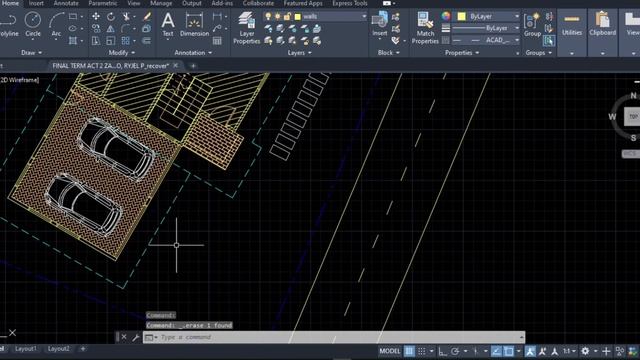This screenshot has height=360, width=640.
Task: Switch to the Parametric ribbon tab
Action: pyautogui.click(x=102, y=3)
